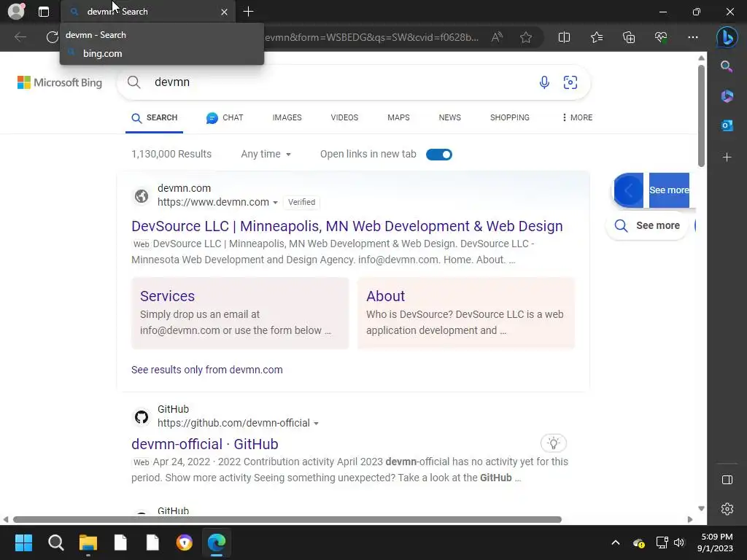Screen dimensions: 747x560
Task: Open the Favorites list icon
Action: 597,37
